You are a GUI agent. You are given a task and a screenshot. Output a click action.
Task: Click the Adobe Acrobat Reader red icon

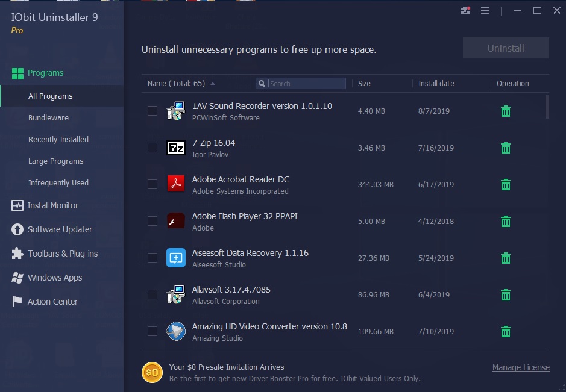pyautogui.click(x=176, y=184)
